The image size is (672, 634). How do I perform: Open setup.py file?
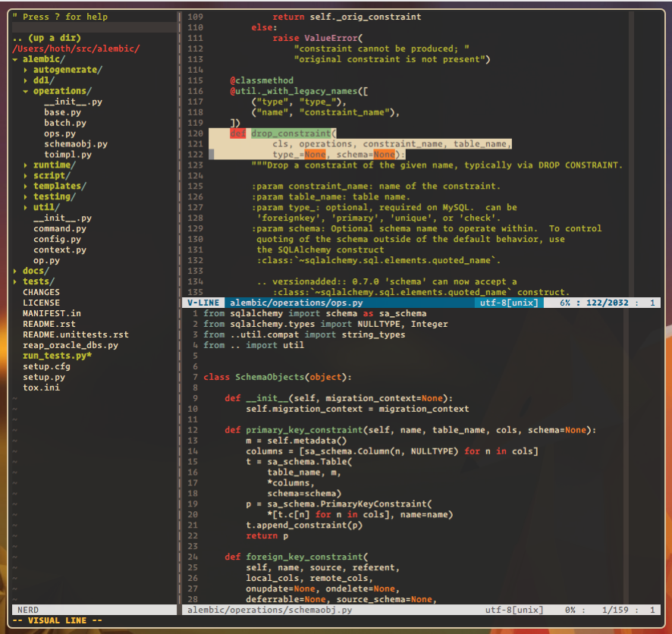44,377
